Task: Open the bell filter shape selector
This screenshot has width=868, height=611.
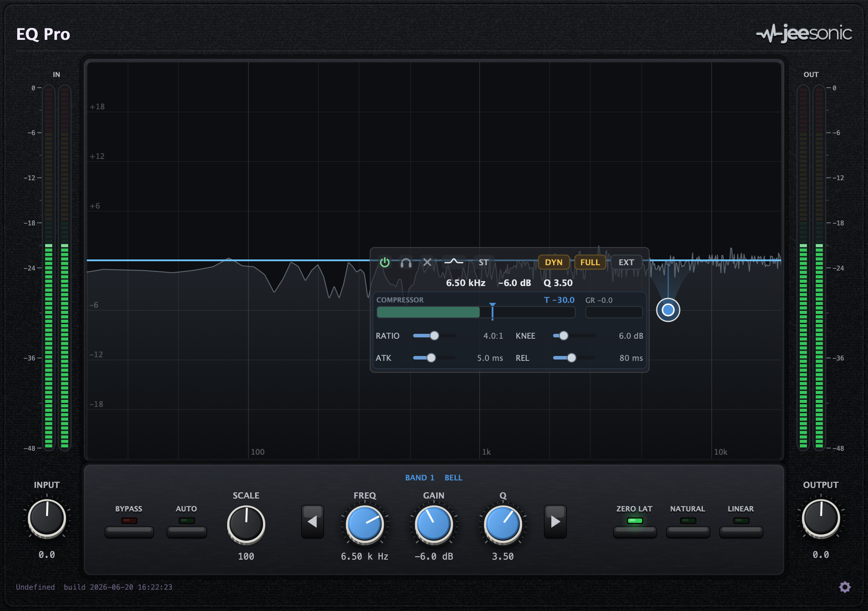Action: click(453, 262)
